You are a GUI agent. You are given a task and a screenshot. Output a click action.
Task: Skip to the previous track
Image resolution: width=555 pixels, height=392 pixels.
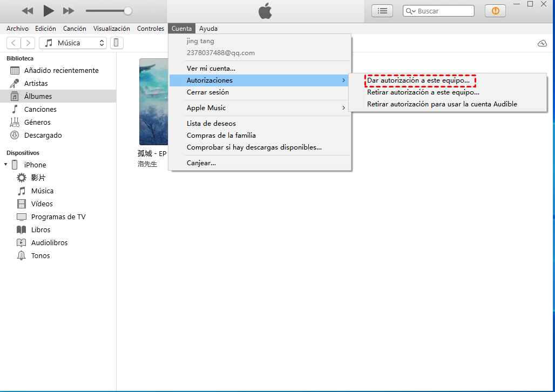(28, 11)
